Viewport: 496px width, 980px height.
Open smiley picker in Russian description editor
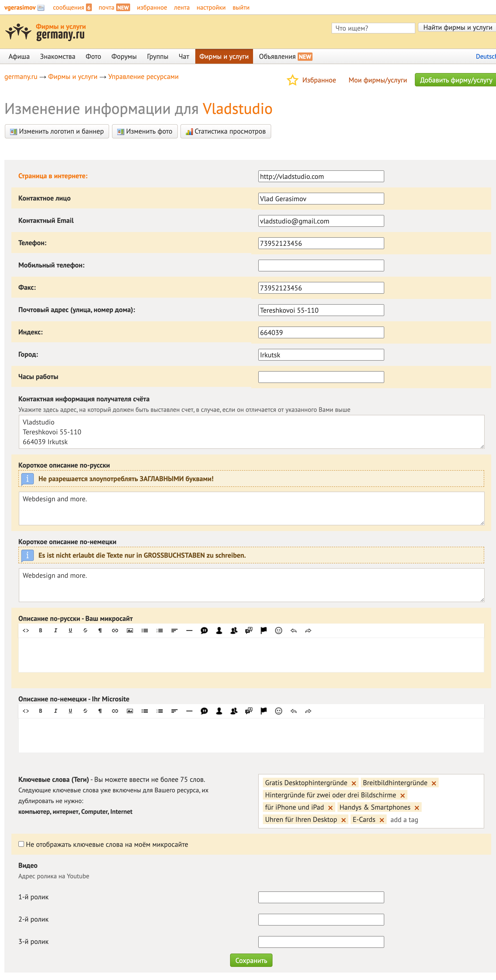[x=278, y=630]
